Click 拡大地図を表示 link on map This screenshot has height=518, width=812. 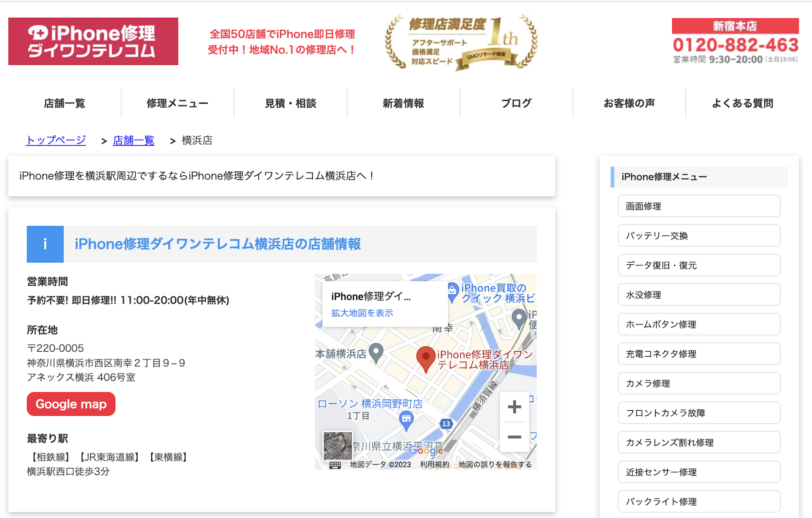(362, 313)
